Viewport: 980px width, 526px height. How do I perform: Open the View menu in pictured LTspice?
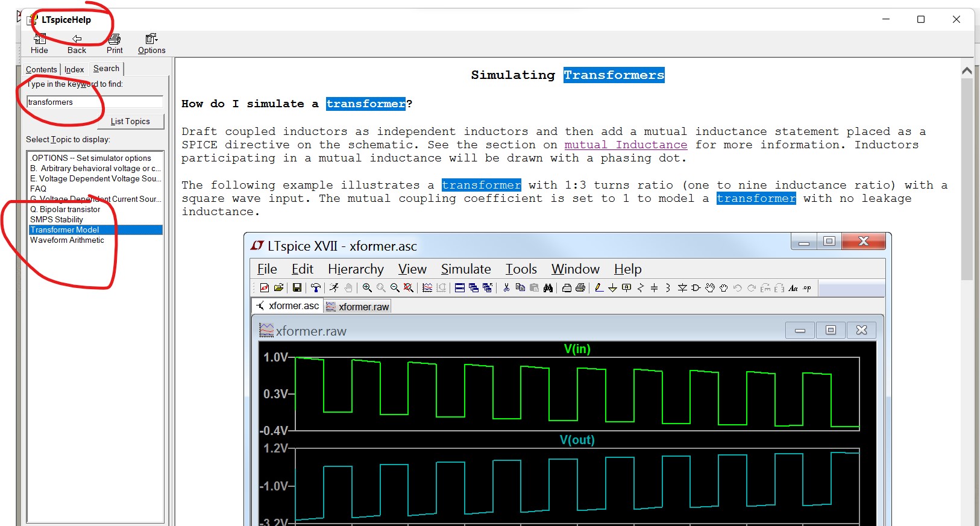tap(412, 269)
